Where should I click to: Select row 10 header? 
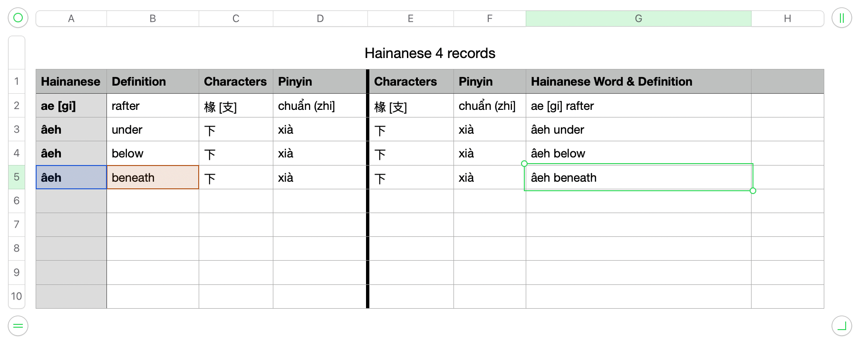point(17,296)
